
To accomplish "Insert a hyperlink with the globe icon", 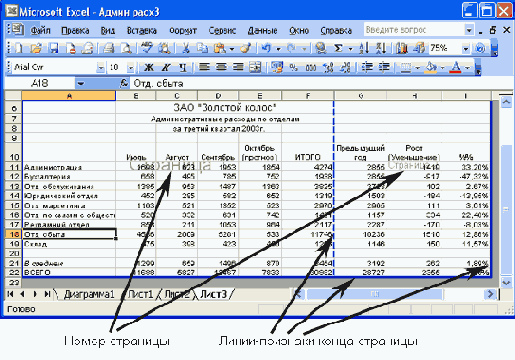I will pos(320,49).
